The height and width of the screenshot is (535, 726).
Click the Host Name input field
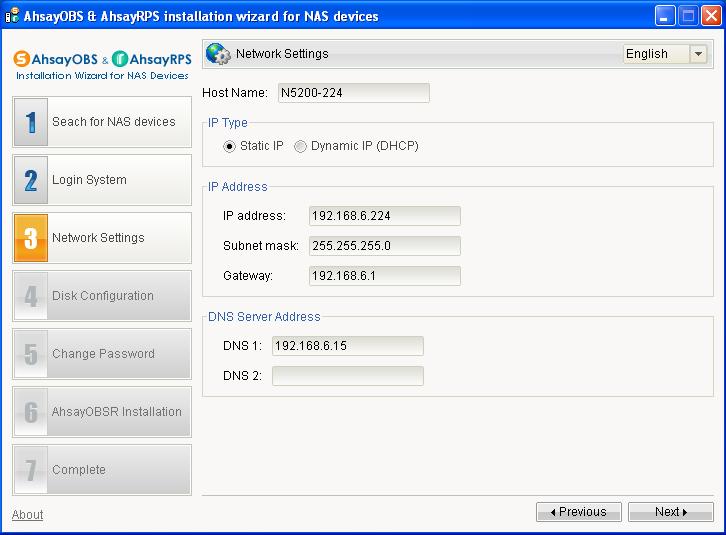click(354, 93)
